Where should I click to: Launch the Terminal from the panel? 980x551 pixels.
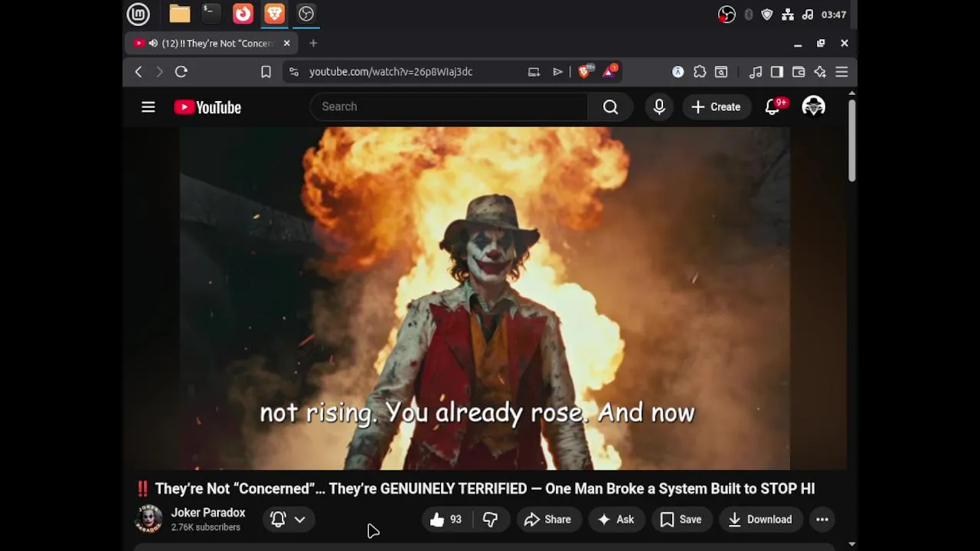click(211, 14)
